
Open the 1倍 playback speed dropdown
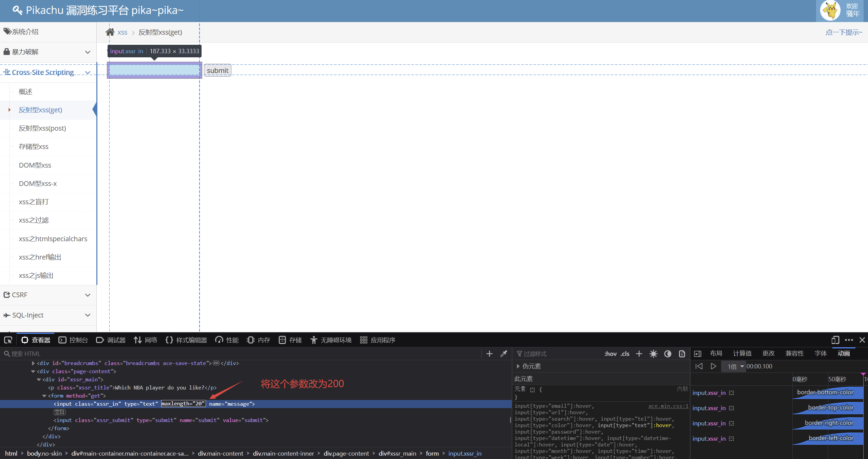(734, 366)
